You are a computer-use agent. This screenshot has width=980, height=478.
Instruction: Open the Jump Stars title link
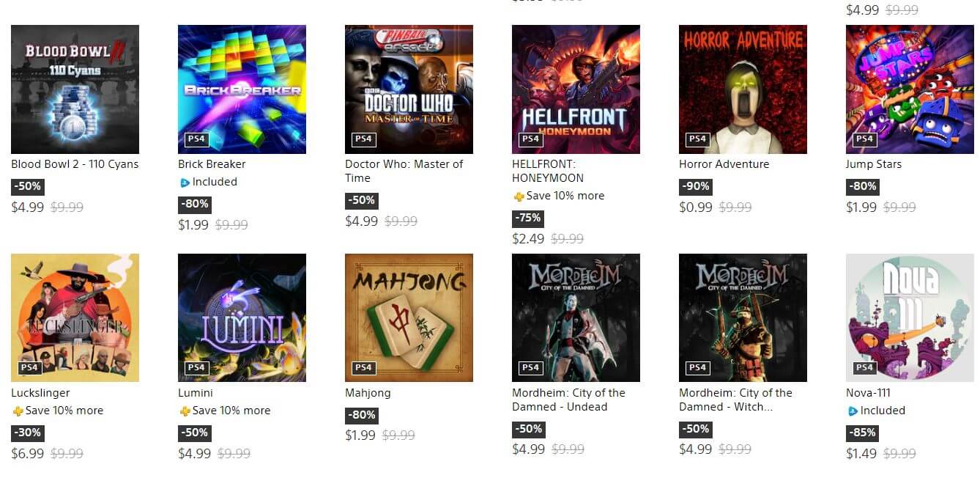click(x=874, y=164)
